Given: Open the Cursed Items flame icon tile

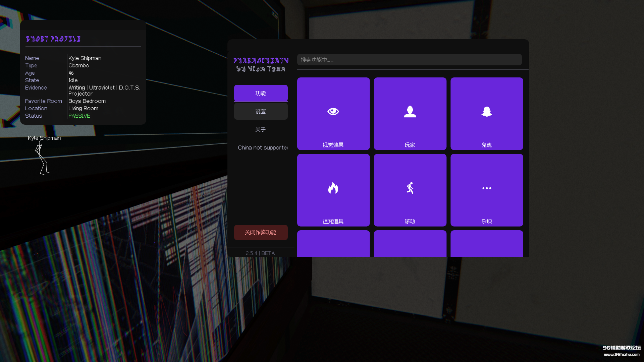Looking at the screenshot, I should [333, 190].
